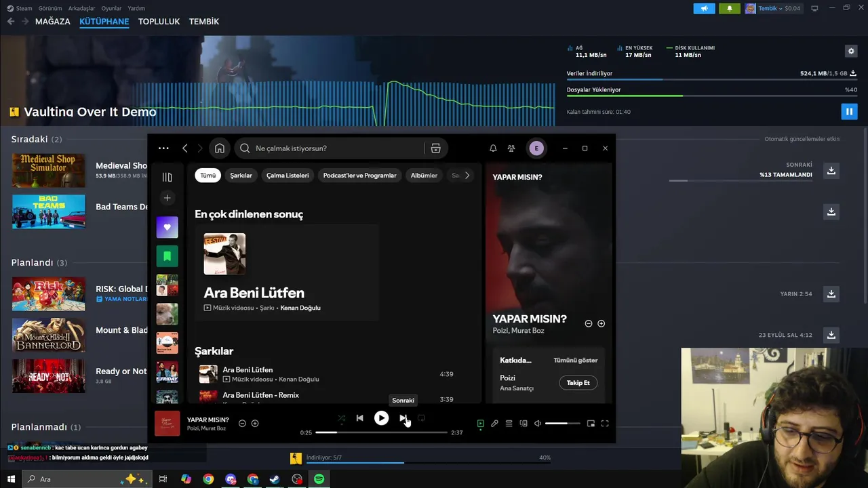The height and width of the screenshot is (488, 868).
Task: Open Steam notifications green bell
Action: 730,9
